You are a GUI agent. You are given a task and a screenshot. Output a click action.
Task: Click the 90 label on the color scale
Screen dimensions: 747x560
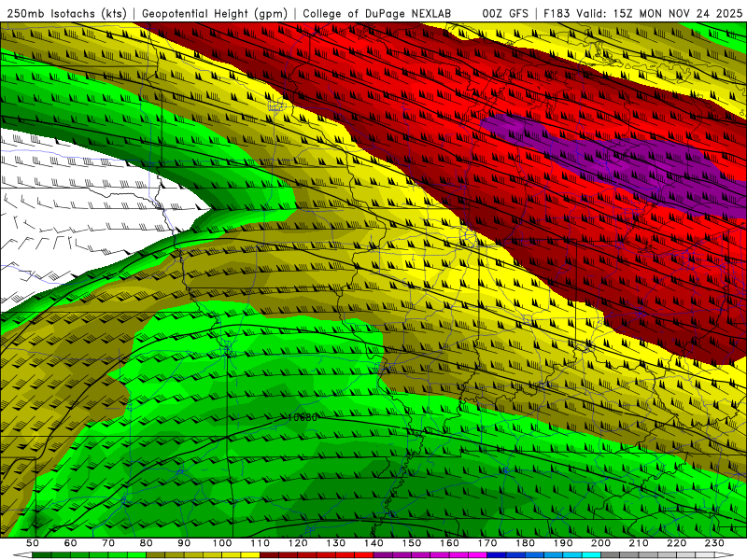click(184, 543)
